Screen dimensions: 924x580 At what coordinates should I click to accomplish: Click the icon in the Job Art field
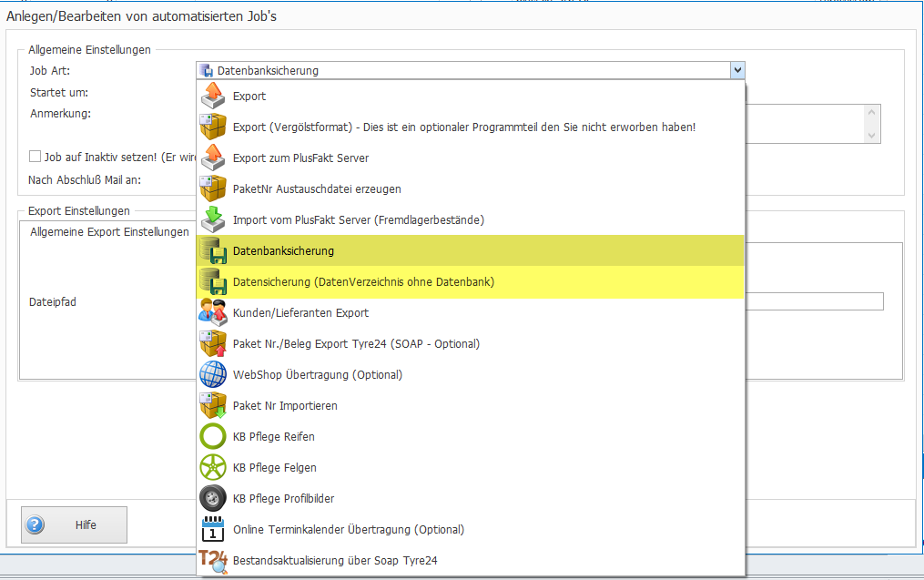coord(207,71)
